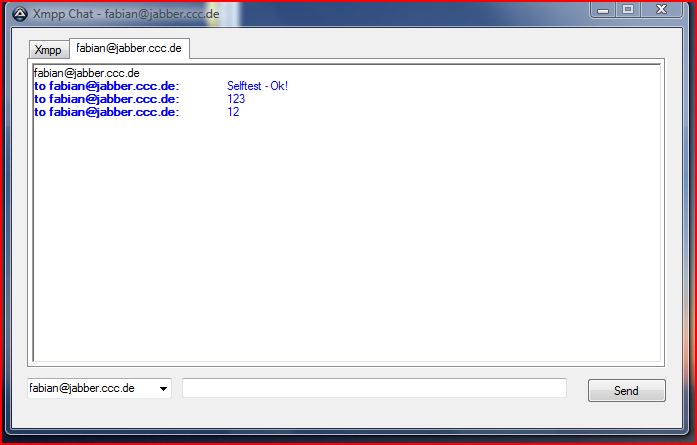Click the sender label beside the '123' message
This screenshot has width=697, height=445.
coord(106,99)
